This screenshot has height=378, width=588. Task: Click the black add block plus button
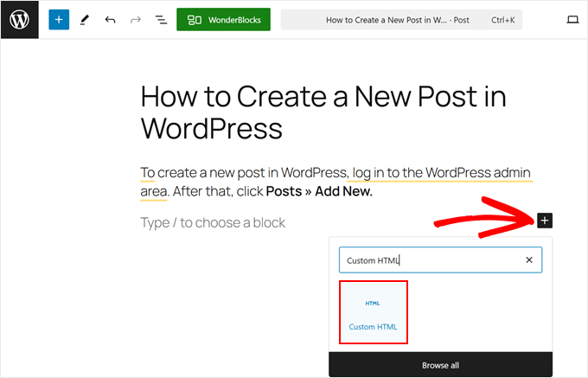(544, 221)
